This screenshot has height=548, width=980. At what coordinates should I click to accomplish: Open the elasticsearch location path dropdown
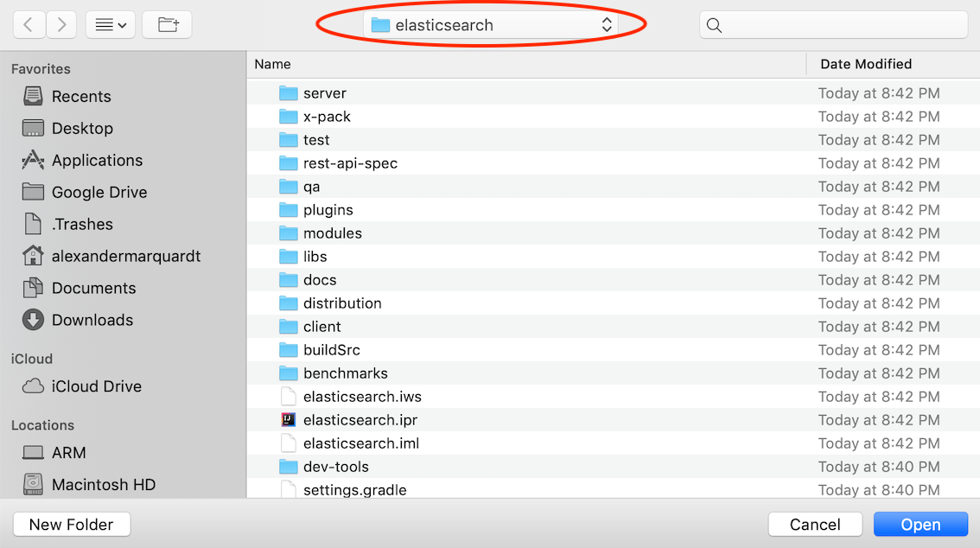(491, 25)
